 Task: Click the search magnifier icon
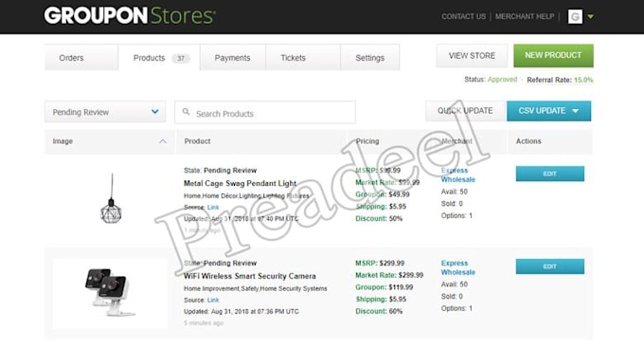click(x=186, y=112)
